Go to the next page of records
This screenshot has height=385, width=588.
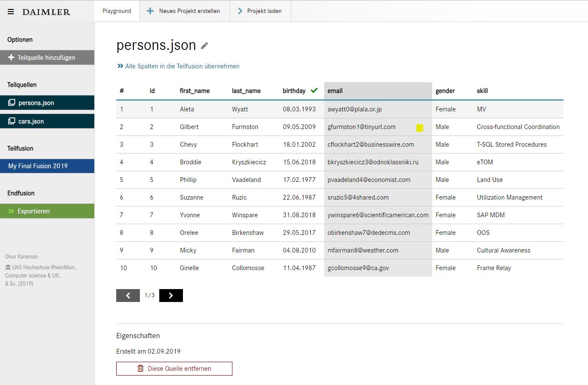tap(171, 295)
